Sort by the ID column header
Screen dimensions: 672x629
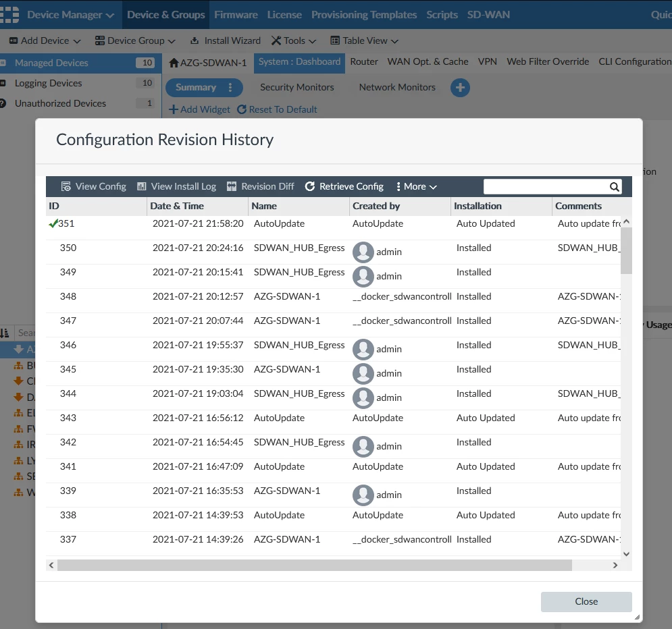tap(97, 206)
